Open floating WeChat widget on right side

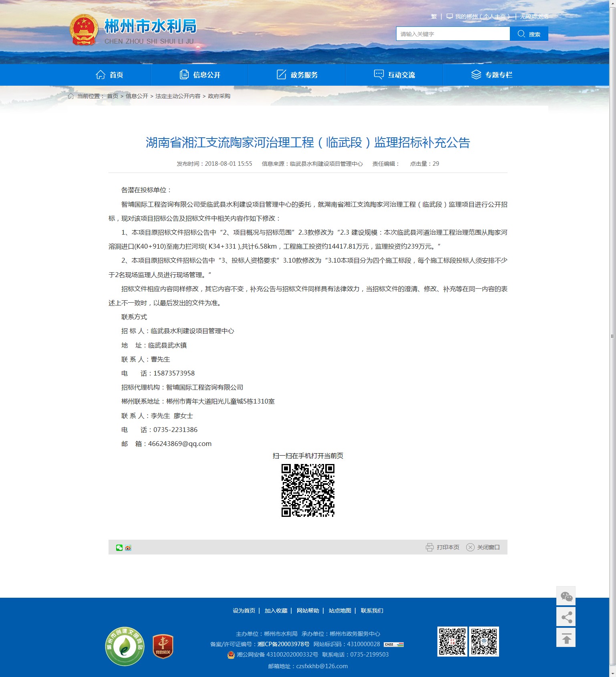pyautogui.click(x=566, y=597)
